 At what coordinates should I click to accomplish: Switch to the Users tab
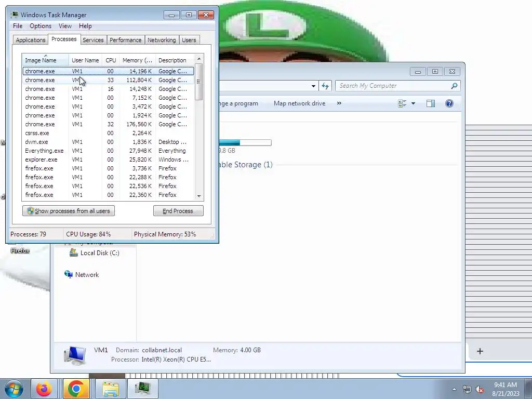[x=189, y=40]
